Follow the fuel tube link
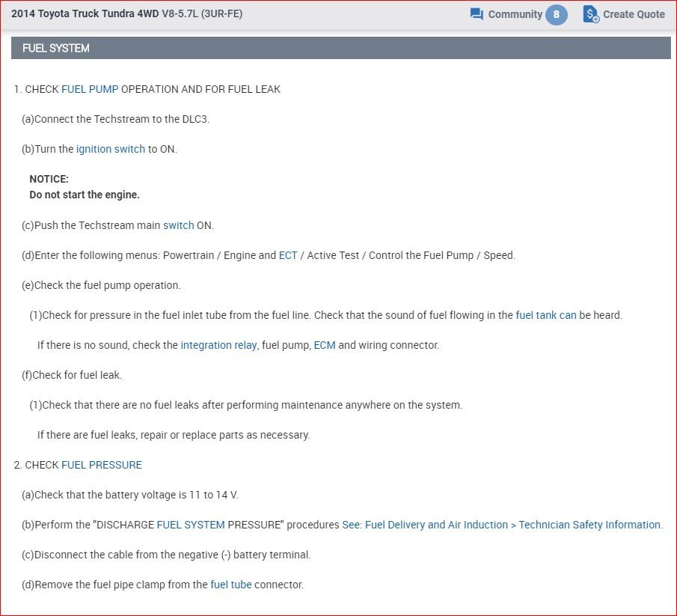677x616 pixels. [231, 585]
